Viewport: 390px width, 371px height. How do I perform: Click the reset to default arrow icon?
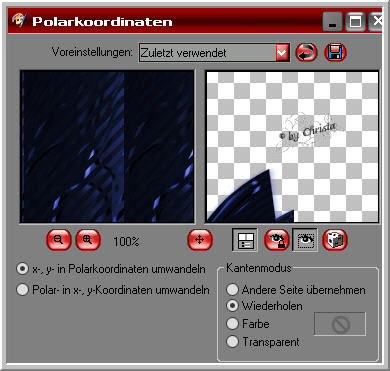pos(306,53)
